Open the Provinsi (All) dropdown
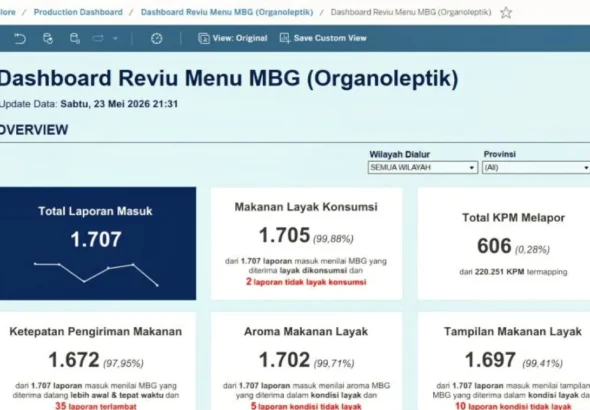The image size is (590, 410). pos(536,167)
